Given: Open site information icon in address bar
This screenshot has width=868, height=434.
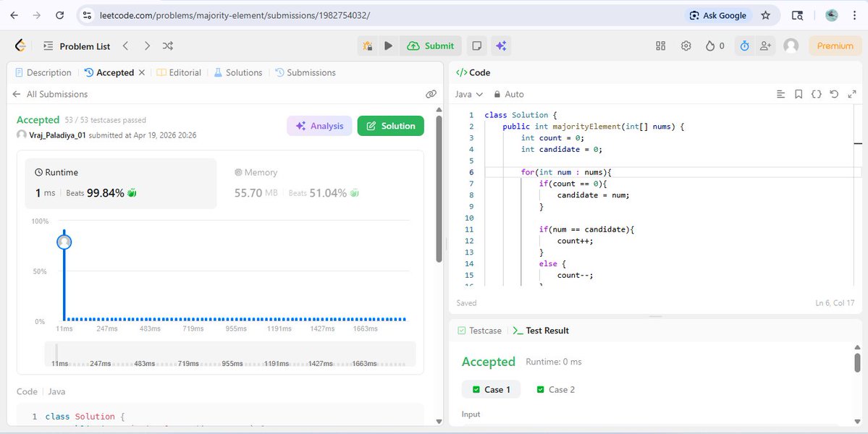Looking at the screenshot, I should tap(87, 15).
